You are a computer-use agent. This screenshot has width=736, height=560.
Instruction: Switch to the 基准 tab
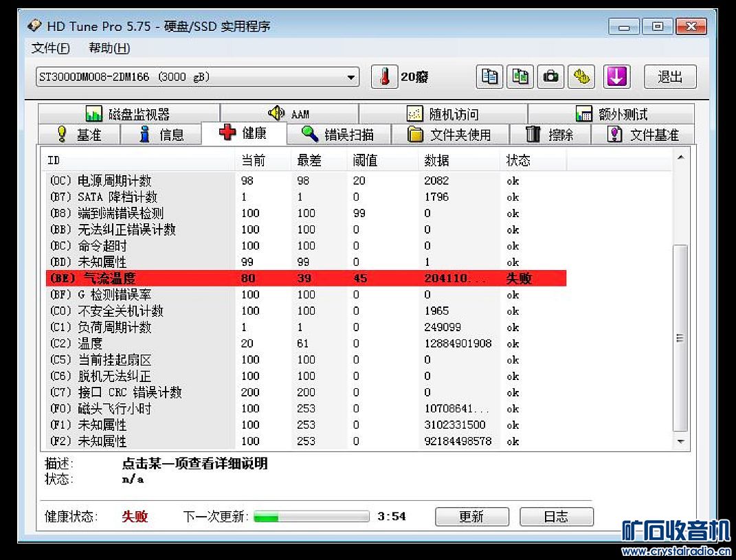pos(79,135)
